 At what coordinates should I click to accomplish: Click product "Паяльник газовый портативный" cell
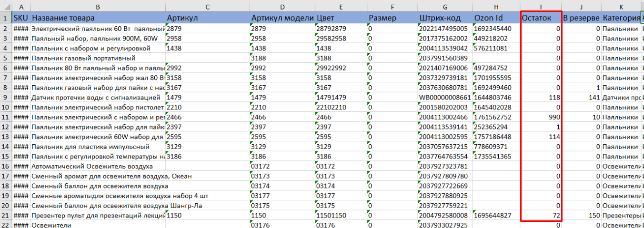click(98, 58)
